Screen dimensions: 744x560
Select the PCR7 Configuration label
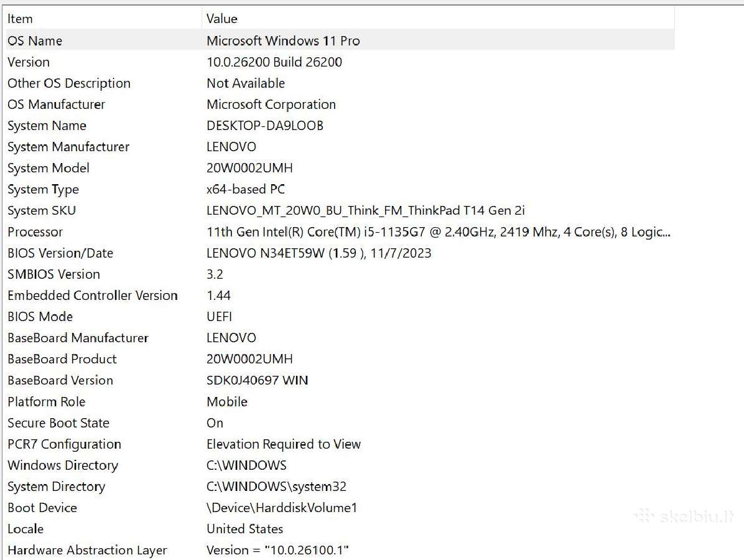(64, 444)
